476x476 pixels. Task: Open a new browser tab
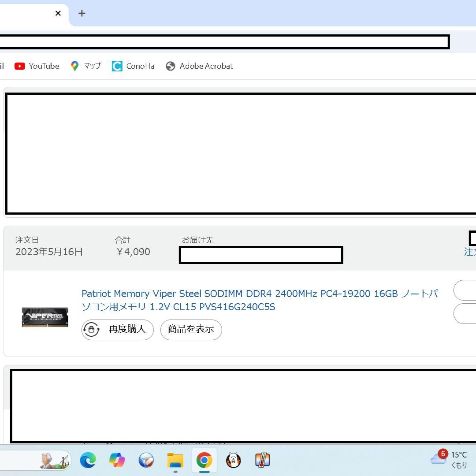(x=82, y=13)
